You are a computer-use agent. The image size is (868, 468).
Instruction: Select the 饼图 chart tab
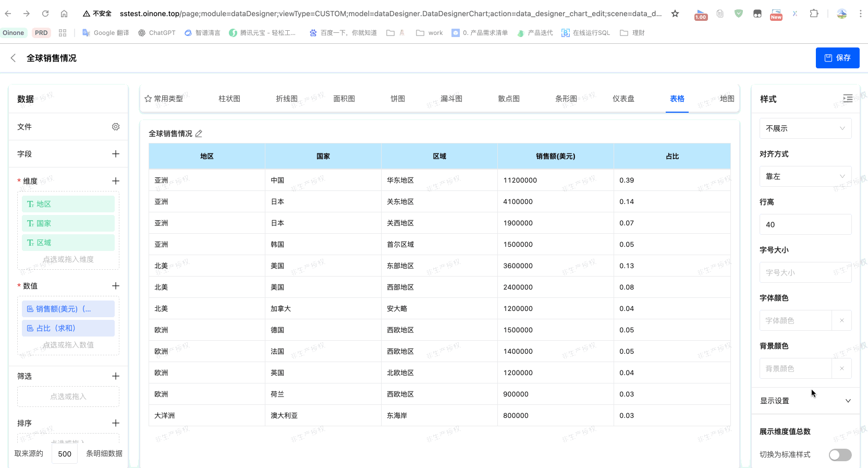[398, 99]
